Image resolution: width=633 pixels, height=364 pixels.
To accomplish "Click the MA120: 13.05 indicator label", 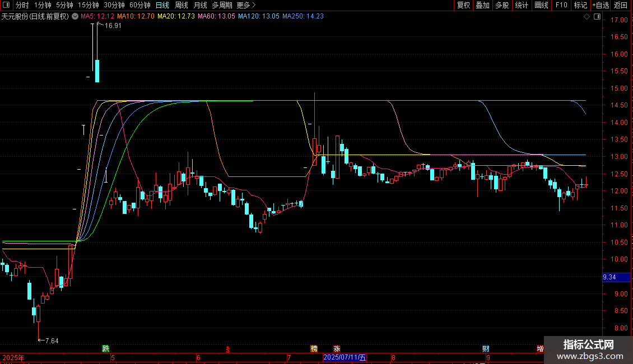I will click(259, 16).
